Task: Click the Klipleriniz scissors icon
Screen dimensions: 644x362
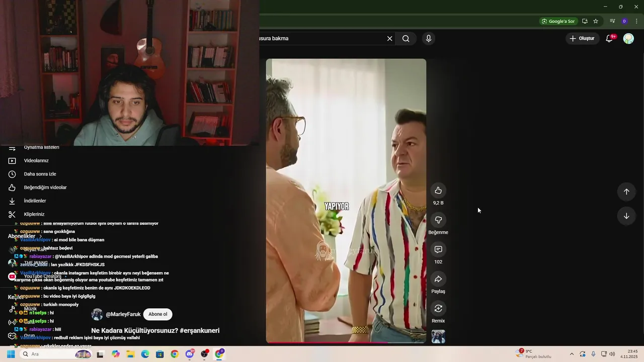Action: (12, 214)
